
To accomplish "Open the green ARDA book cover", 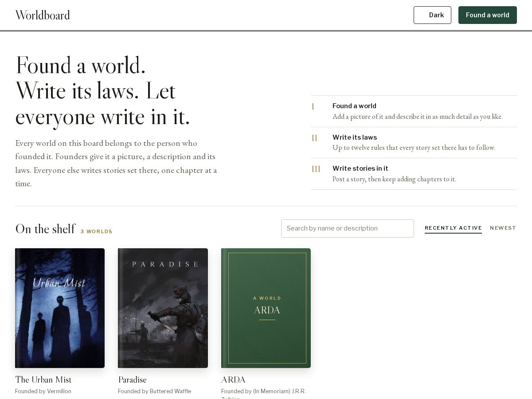I will tap(266, 308).
